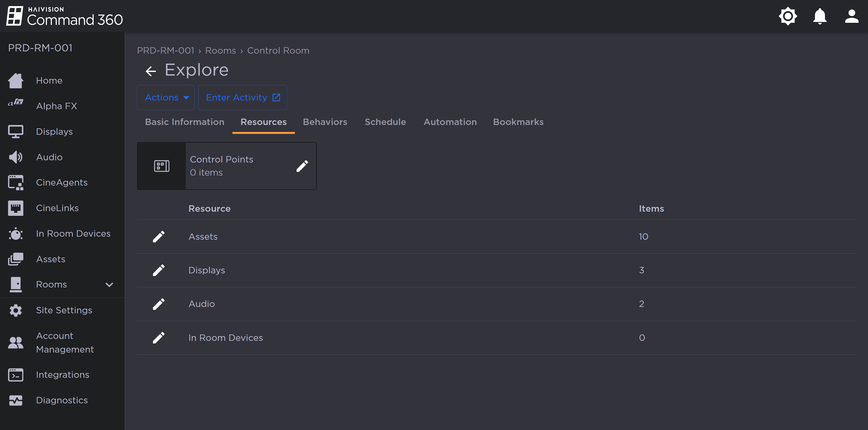The width and height of the screenshot is (868, 430).
Task: Select In Room Devices in the sidebar
Action: (x=73, y=233)
